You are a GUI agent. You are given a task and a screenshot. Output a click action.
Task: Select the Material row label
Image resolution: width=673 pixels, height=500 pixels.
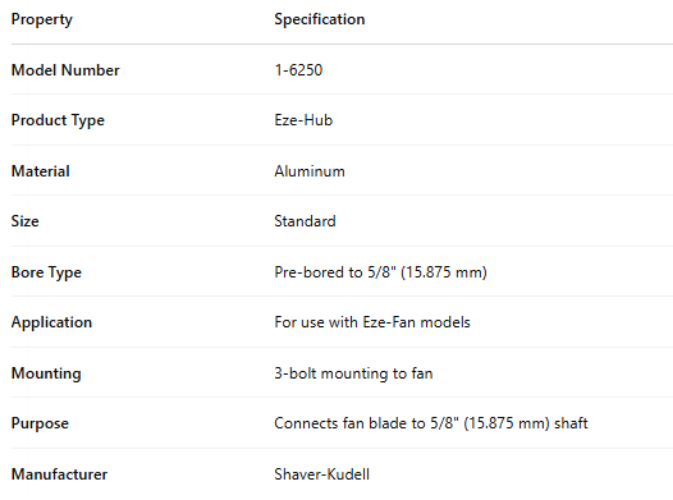point(40,171)
